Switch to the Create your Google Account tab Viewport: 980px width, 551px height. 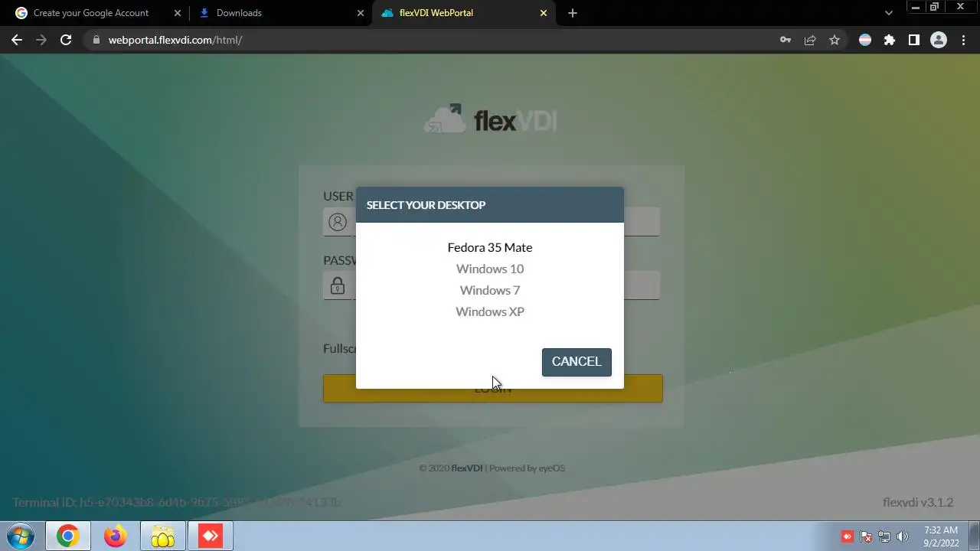pos(91,13)
